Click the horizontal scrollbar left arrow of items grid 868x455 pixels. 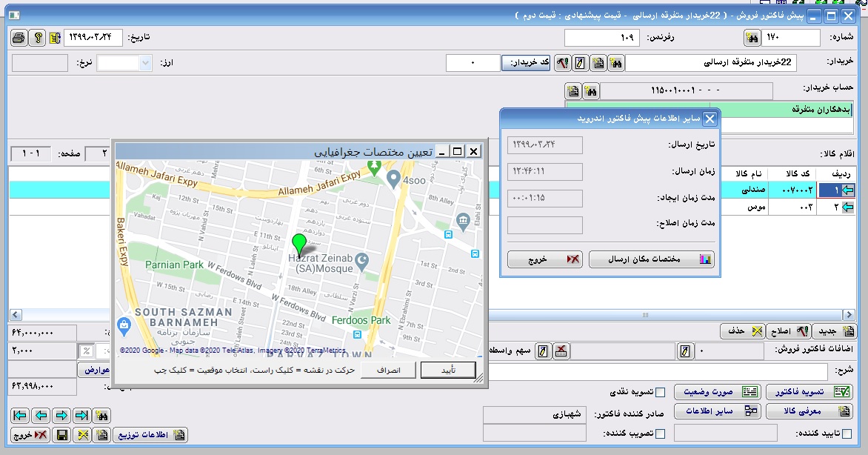coord(16,314)
